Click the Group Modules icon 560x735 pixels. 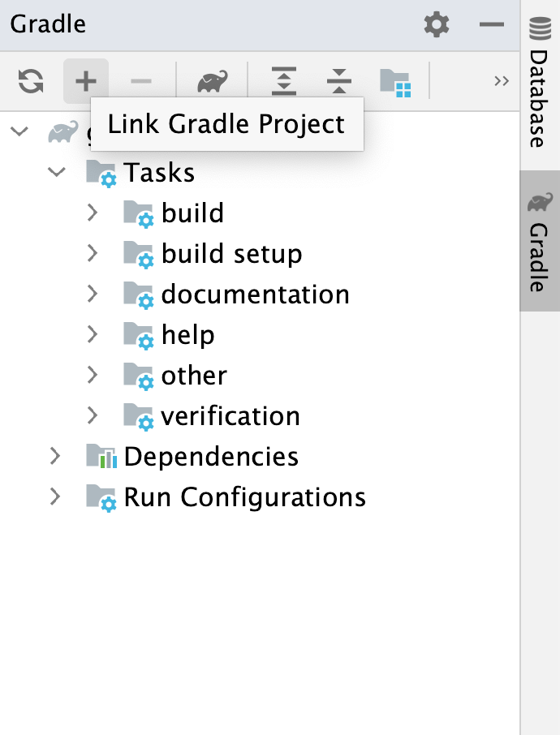[x=397, y=80]
